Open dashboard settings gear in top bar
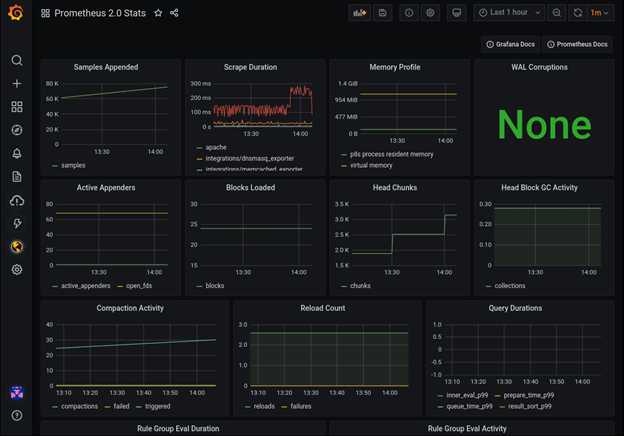 pyautogui.click(x=431, y=13)
